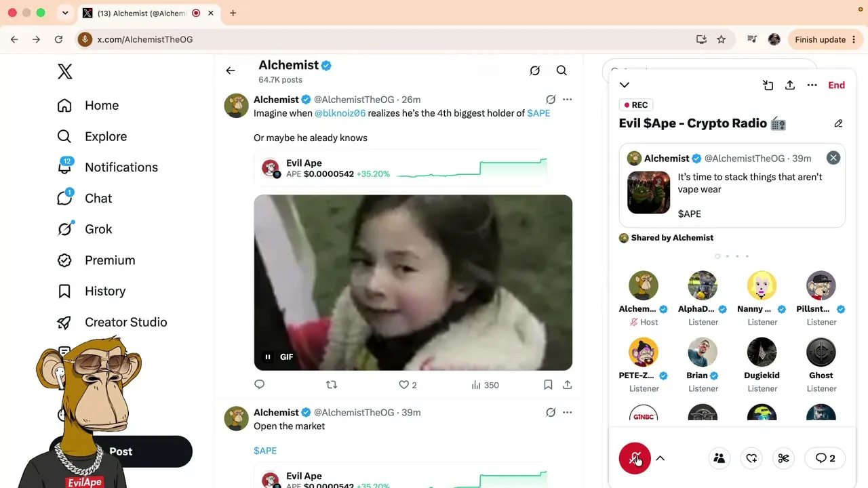The width and height of the screenshot is (868, 488).
Task: Bookmark the 26m post
Action: [548, 385]
